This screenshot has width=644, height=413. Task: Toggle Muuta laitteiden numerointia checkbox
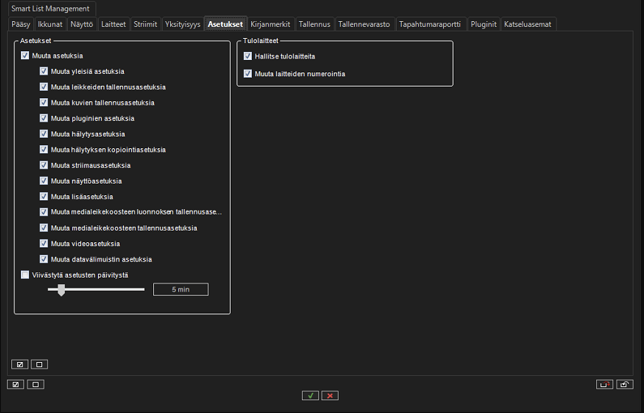[248, 73]
